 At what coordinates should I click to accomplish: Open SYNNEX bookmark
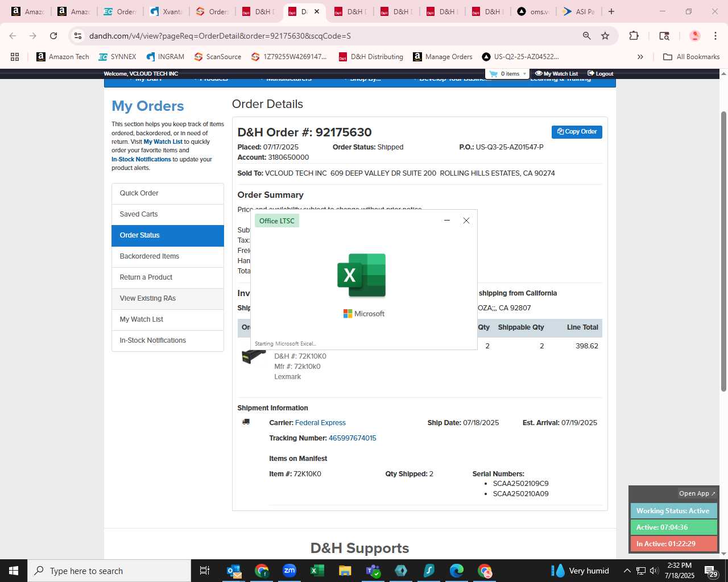point(117,57)
